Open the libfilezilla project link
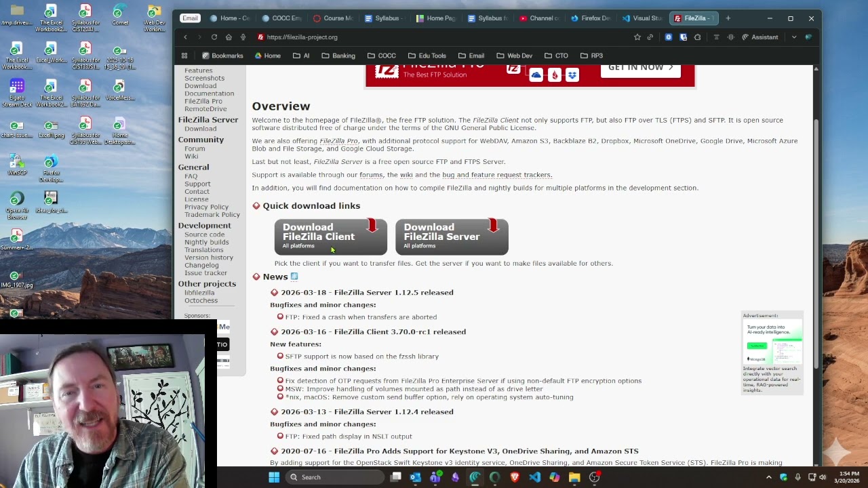Viewport: 868px width, 488px height. point(199,293)
